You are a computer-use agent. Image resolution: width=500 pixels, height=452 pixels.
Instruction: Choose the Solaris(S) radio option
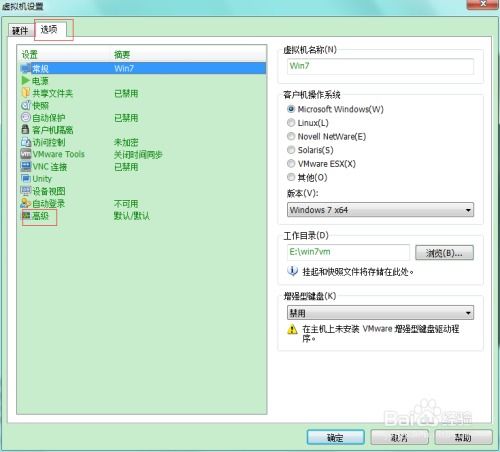click(291, 150)
